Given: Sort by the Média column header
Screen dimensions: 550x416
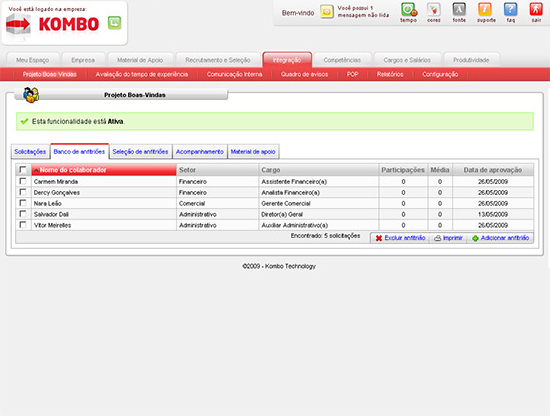Looking at the screenshot, I should tap(440, 170).
